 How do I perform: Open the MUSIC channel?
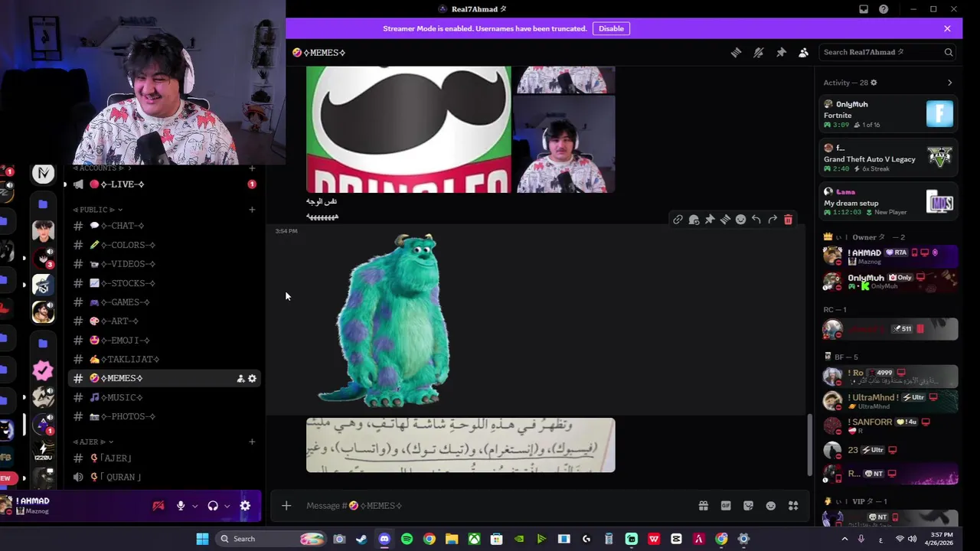pyautogui.click(x=165, y=397)
